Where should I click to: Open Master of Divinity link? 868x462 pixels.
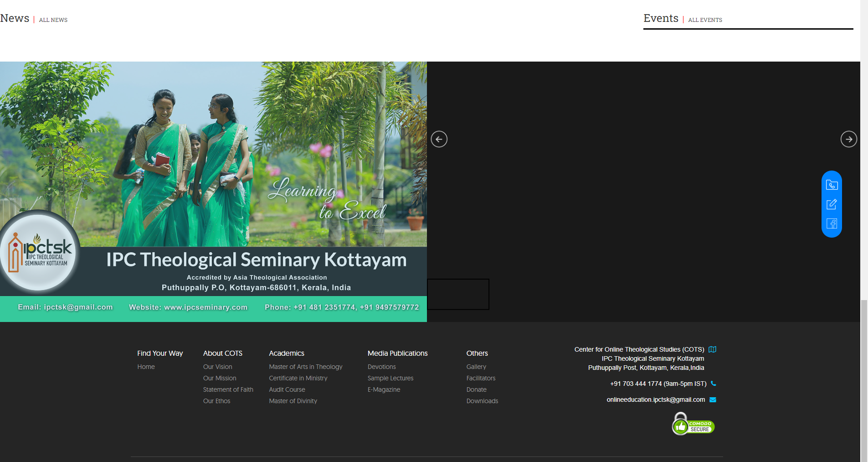tap(293, 401)
